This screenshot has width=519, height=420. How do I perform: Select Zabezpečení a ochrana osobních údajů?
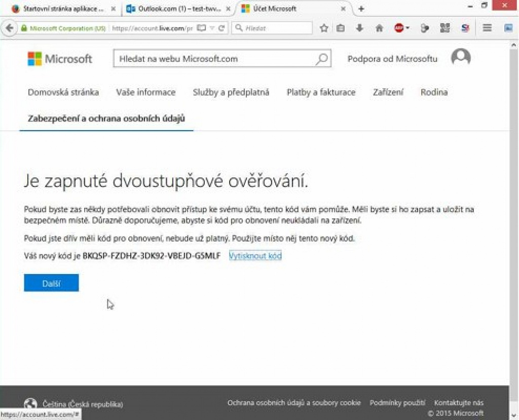click(106, 119)
